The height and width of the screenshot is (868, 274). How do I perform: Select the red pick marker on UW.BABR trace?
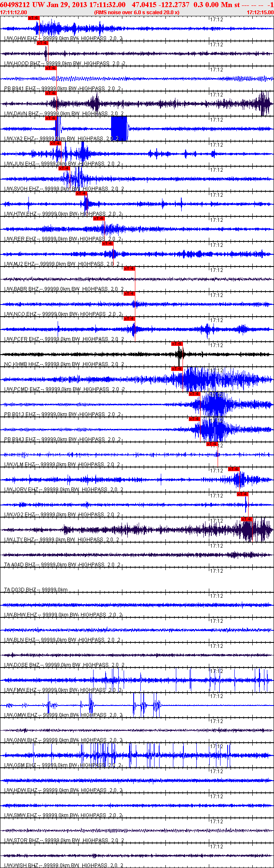(x=129, y=269)
